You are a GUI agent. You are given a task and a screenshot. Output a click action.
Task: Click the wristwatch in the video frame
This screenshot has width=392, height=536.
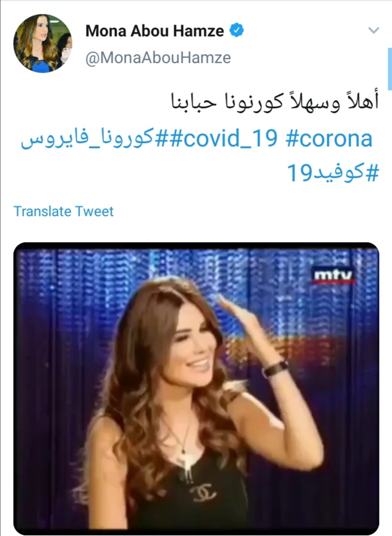tap(275, 368)
